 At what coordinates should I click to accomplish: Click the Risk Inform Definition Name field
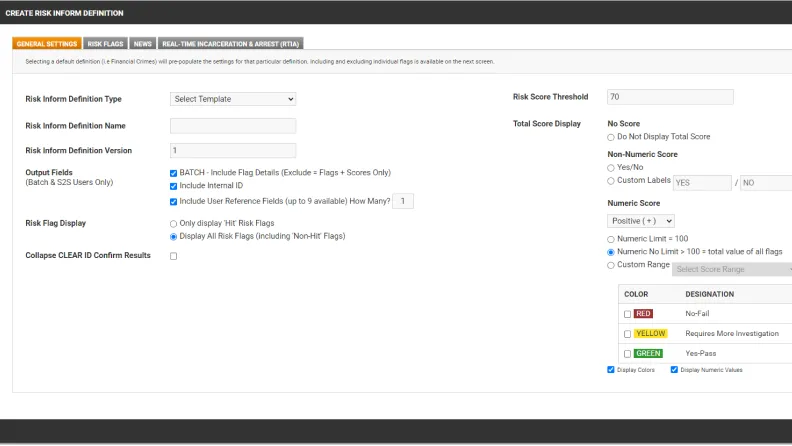point(233,126)
